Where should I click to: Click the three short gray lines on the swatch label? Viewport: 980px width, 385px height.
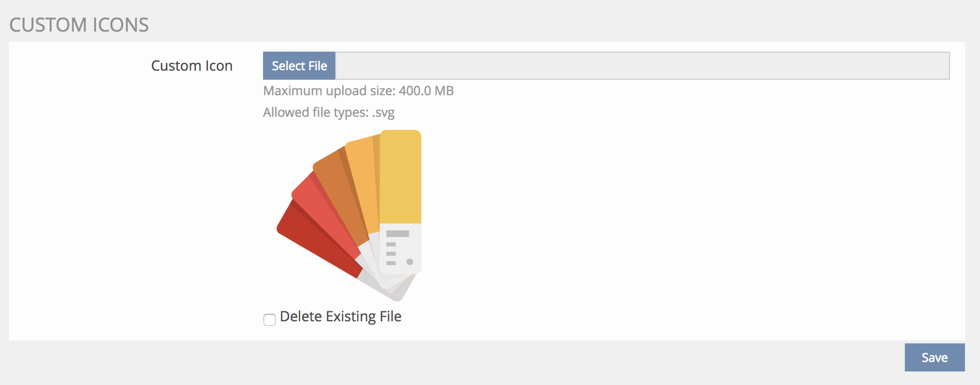click(x=391, y=254)
